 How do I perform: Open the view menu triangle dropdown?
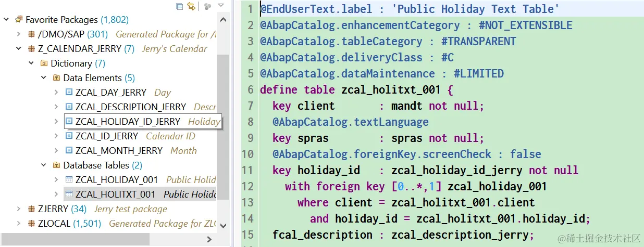tap(221, 6)
